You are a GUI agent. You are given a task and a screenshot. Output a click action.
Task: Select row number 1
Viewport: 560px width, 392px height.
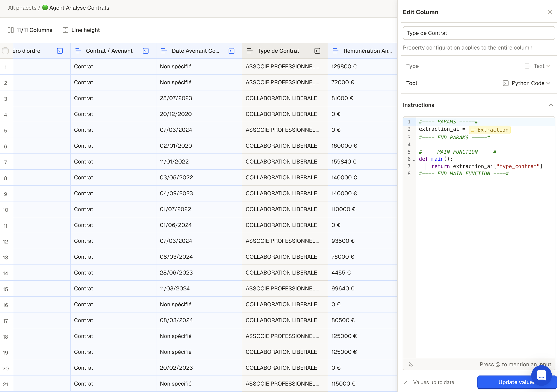[5, 67]
